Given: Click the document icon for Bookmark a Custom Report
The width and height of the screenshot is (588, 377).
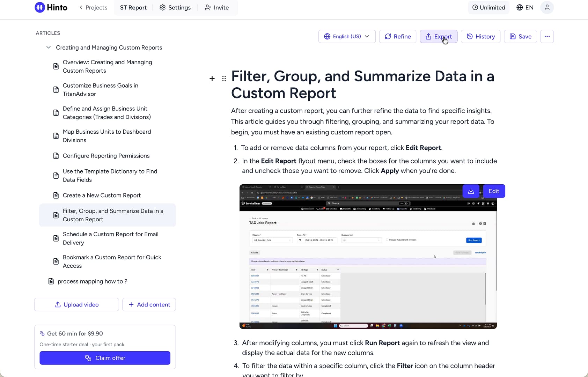Looking at the screenshot, I should (x=56, y=261).
